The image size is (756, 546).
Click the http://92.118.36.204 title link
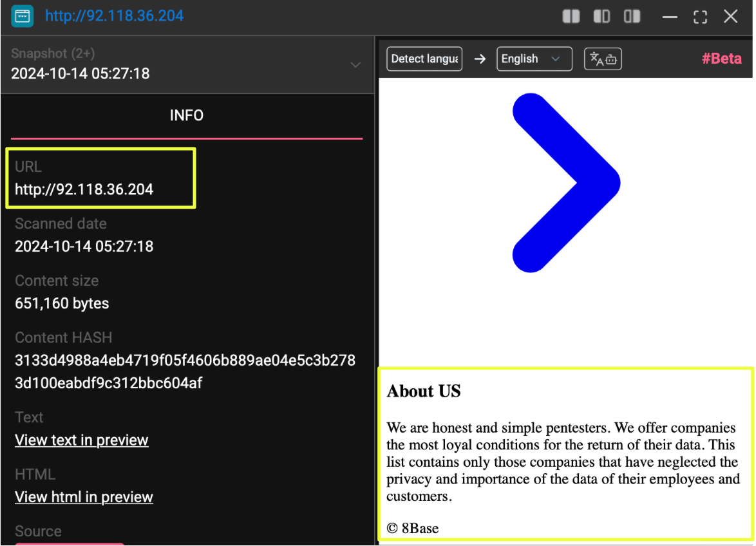(115, 16)
